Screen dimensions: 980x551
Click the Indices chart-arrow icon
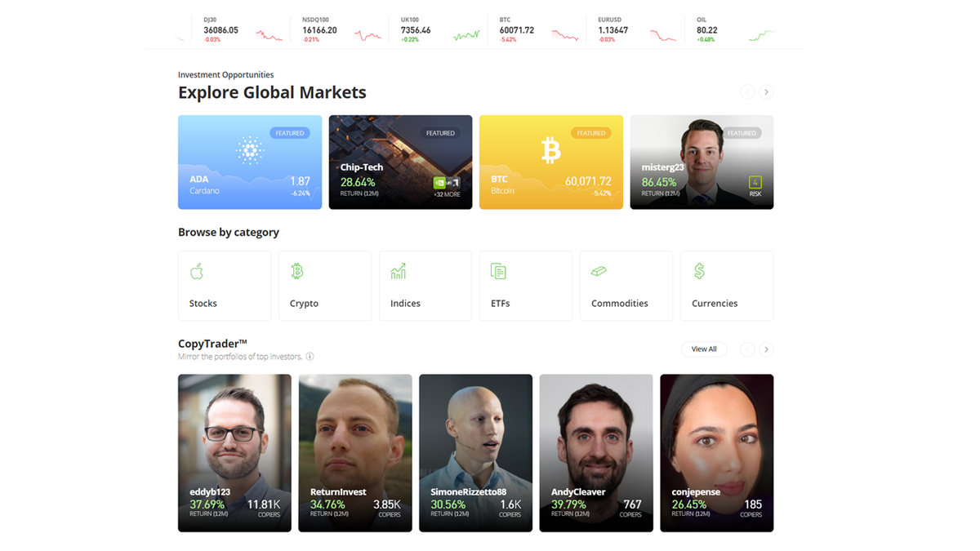point(398,270)
